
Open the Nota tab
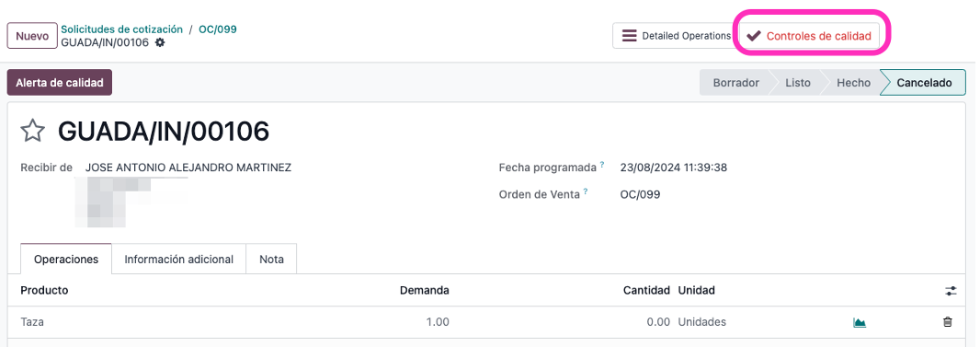pyautogui.click(x=271, y=259)
